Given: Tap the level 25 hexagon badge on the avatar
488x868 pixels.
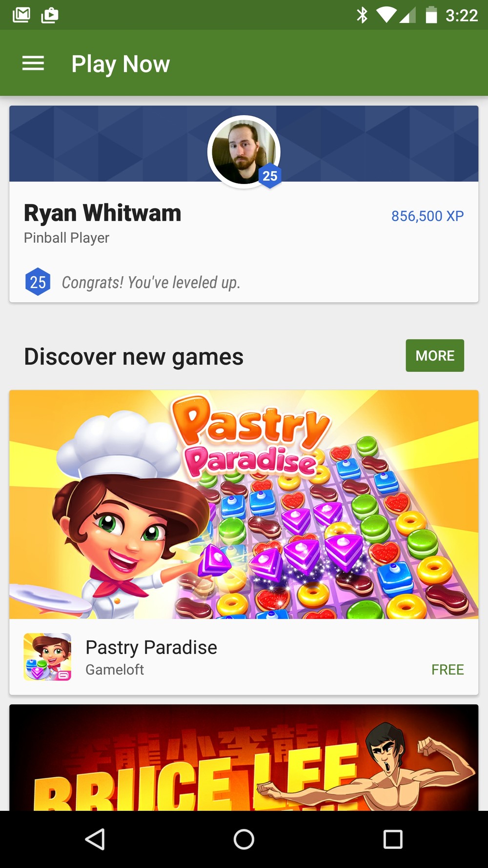Looking at the screenshot, I should point(270,176).
